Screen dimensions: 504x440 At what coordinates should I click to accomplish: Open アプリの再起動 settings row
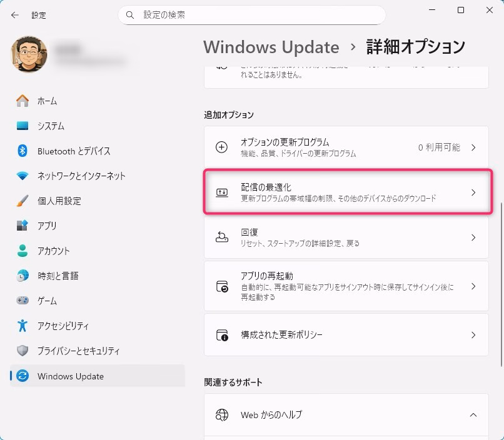(x=346, y=286)
